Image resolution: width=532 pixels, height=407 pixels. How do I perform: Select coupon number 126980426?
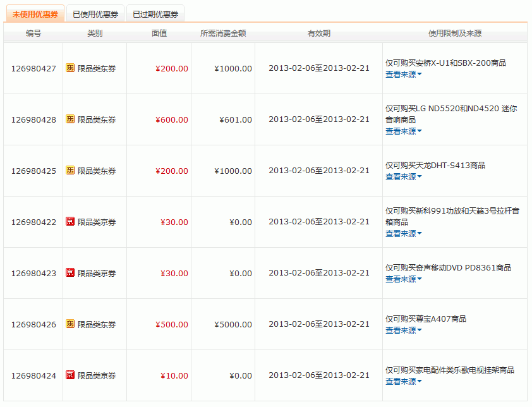(x=33, y=325)
